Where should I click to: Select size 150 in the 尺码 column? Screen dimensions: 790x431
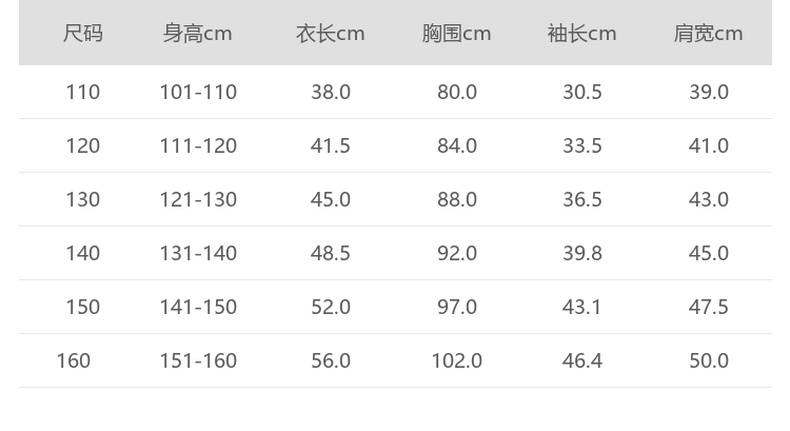[x=83, y=307]
